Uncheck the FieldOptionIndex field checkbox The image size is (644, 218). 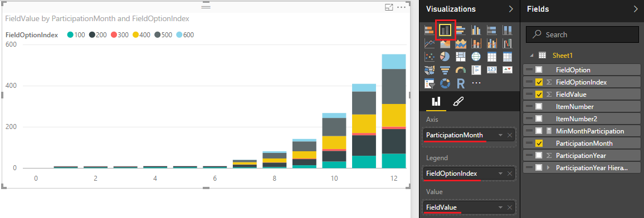(x=539, y=82)
